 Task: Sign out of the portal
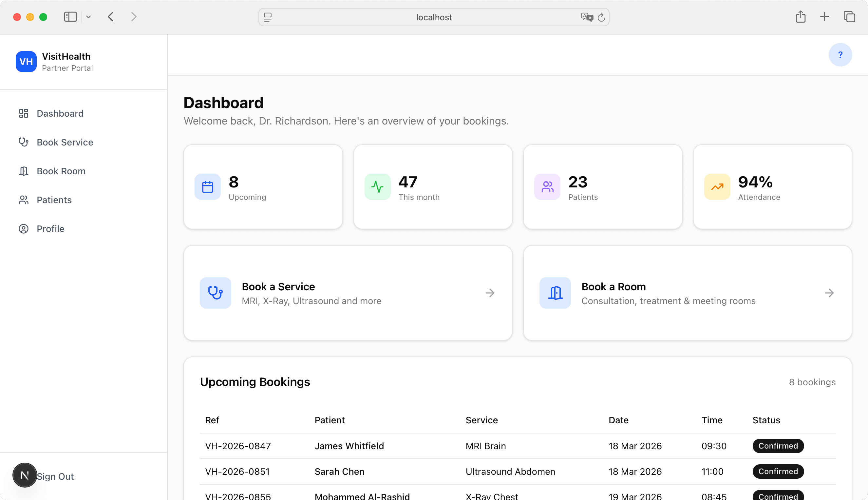pos(55,476)
